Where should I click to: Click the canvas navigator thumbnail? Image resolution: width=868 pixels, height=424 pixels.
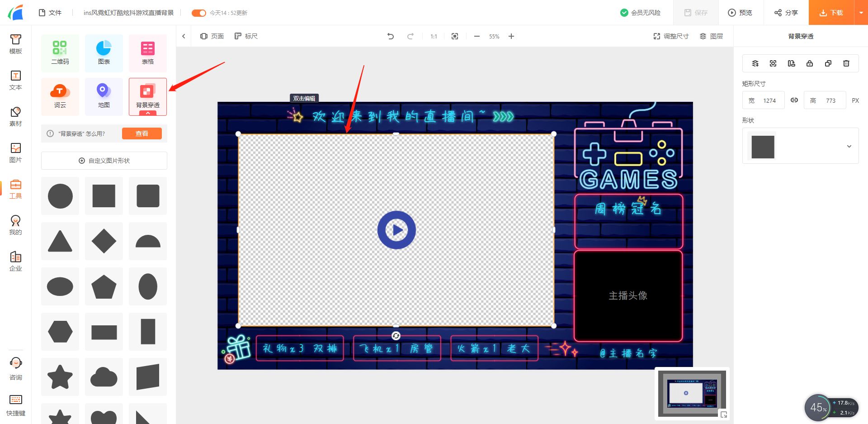click(x=692, y=393)
